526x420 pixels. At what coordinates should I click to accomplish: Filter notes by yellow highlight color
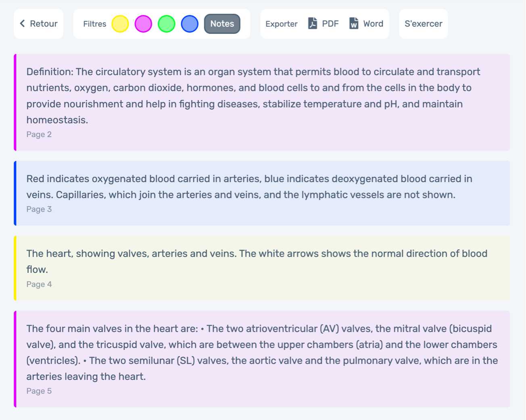pyautogui.click(x=120, y=24)
